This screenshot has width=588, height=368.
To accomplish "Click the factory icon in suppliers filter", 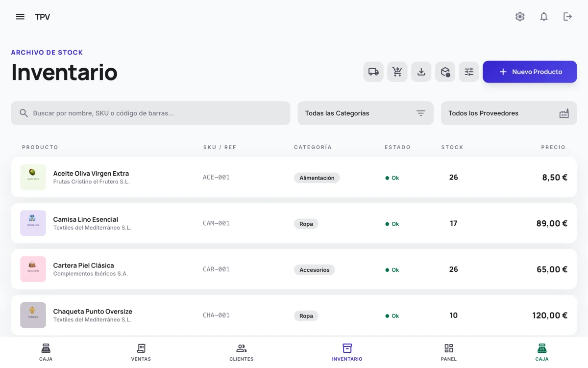I will (x=564, y=113).
